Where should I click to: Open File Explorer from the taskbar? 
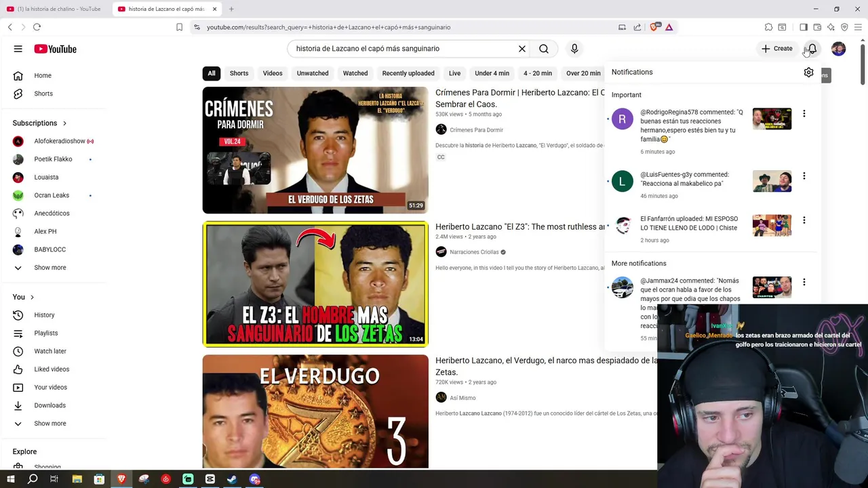click(x=77, y=479)
